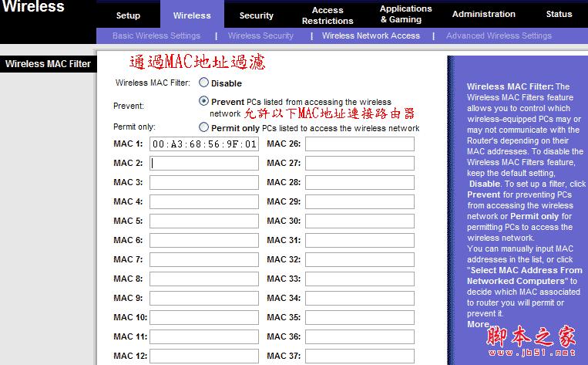Switch to the Status tab

(559, 14)
